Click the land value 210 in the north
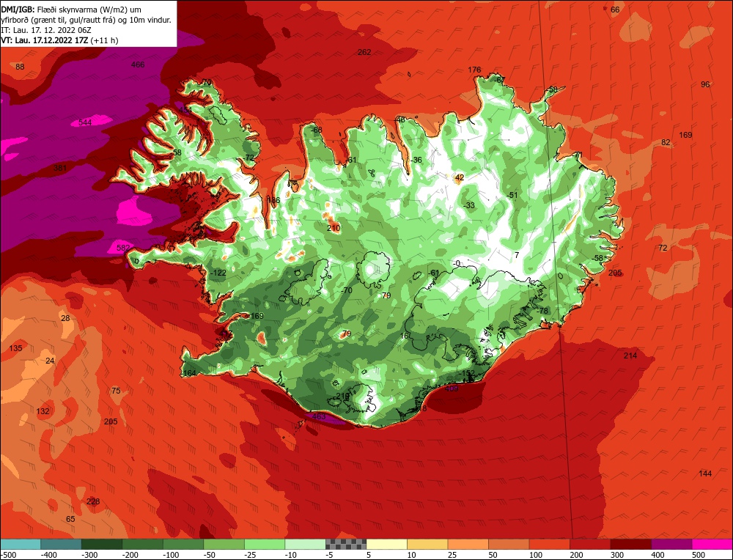The width and height of the screenshot is (733, 560). pyautogui.click(x=334, y=228)
